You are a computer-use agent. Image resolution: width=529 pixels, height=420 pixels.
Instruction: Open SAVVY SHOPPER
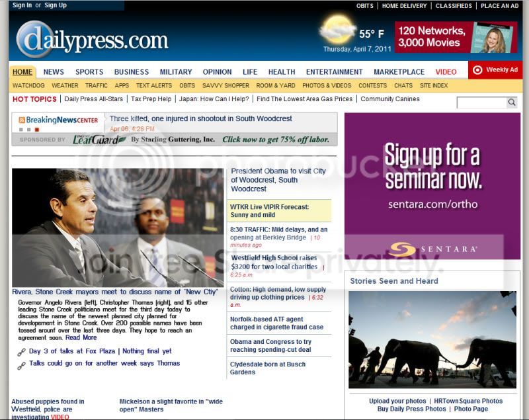[225, 86]
